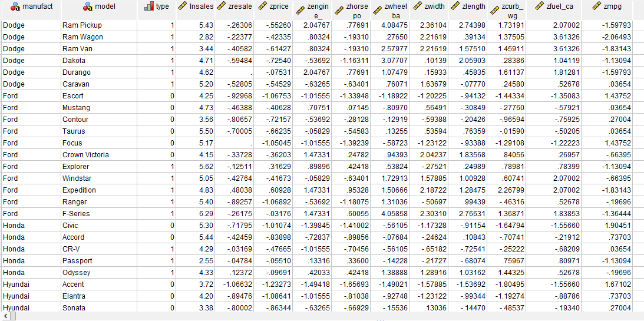644x321 pixels.
Task: Select the zprice column header
Action: (273, 10)
